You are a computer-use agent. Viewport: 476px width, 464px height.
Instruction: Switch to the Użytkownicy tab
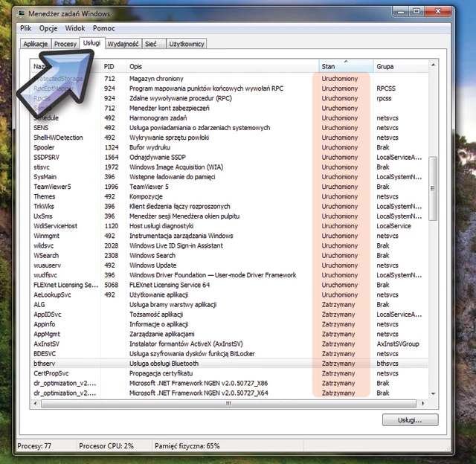187,44
